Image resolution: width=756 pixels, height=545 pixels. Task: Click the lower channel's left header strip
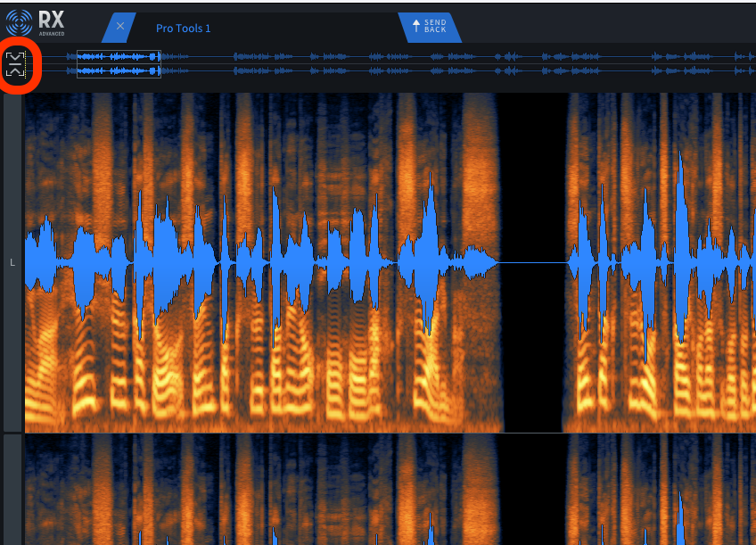point(12,491)
